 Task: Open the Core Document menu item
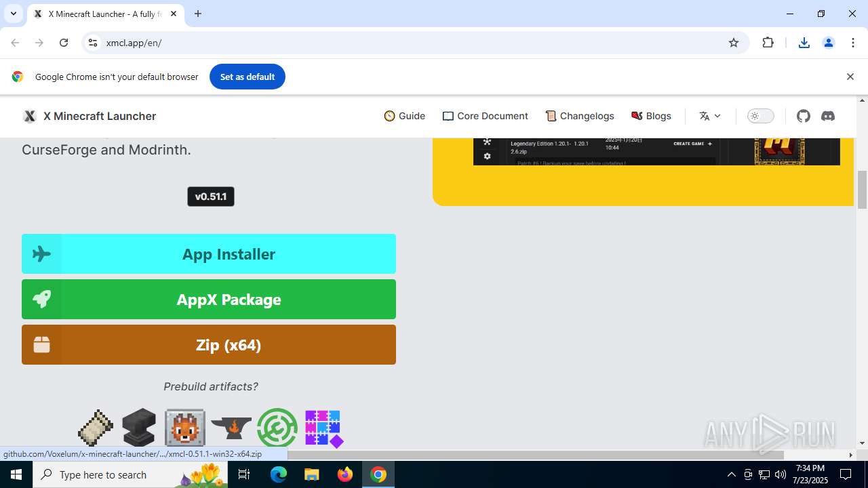pos(485,116)
